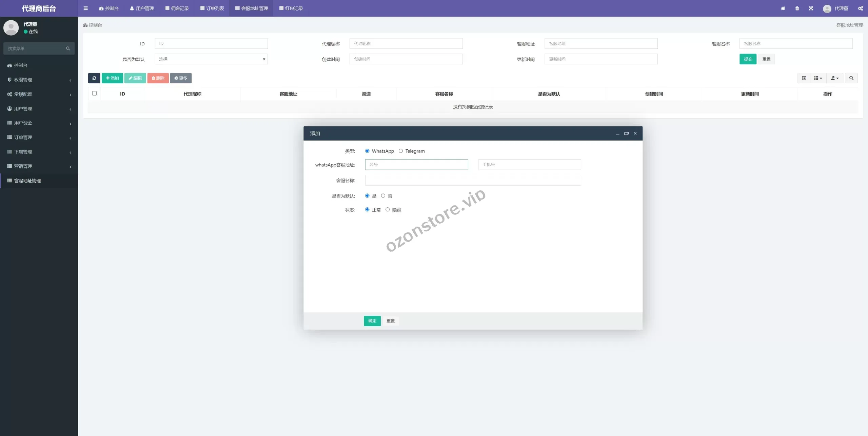The height and width of the screenshot is (436, 868).
Task: Open 红包记录 tab in top navigation
Action: [291, 8]
